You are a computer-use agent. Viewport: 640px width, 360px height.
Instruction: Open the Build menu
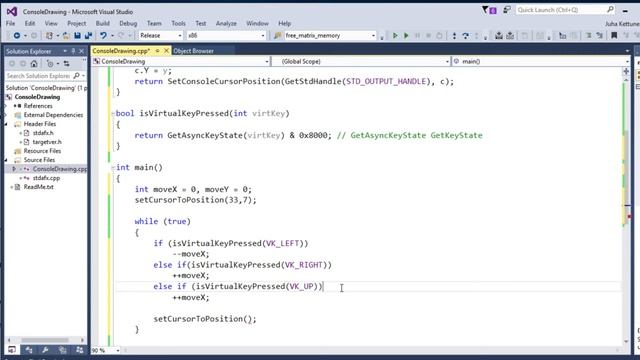coord(102,24)
